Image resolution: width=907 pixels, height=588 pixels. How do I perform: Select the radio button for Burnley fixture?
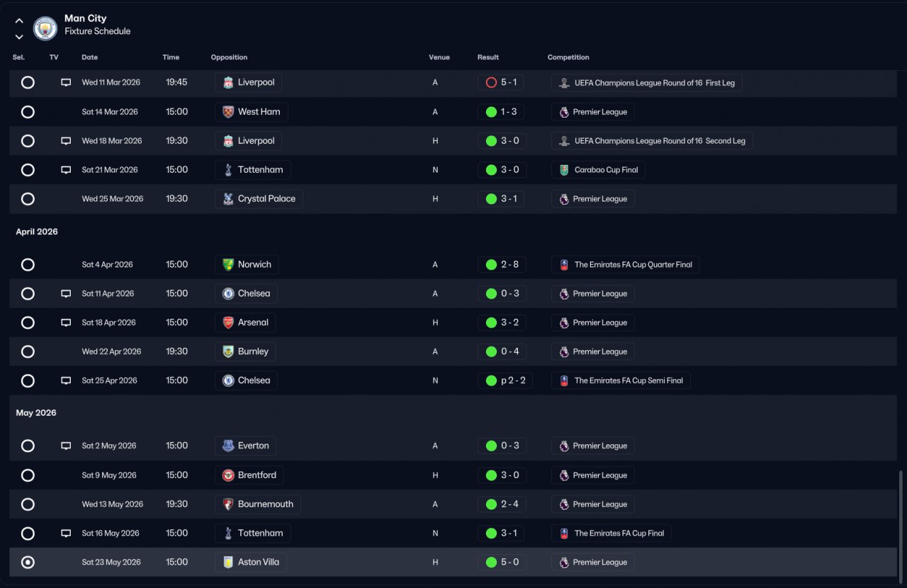click(x=28, y=352)
